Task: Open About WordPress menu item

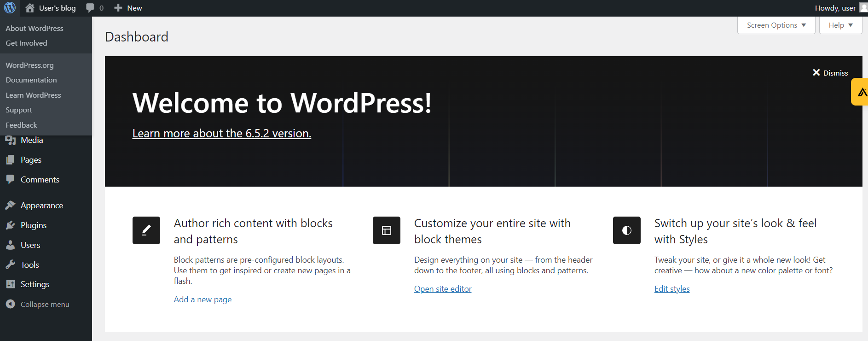Action: pos(35,28)
